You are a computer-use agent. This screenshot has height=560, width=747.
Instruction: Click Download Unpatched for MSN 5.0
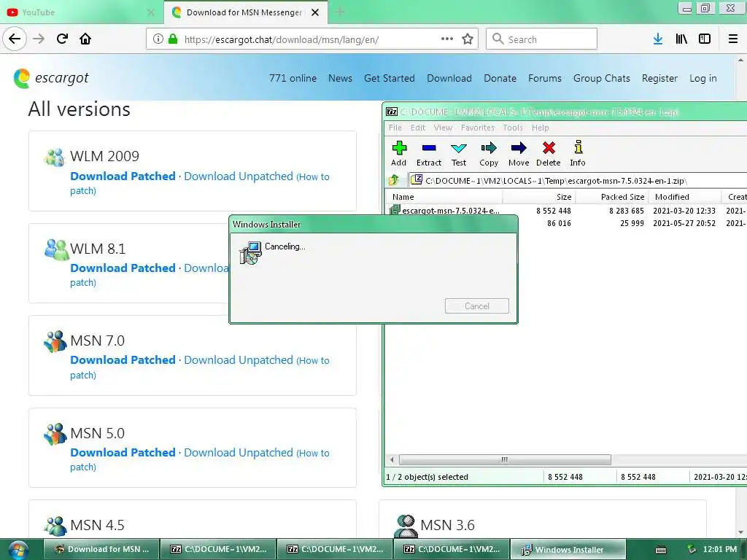(239, 452)
